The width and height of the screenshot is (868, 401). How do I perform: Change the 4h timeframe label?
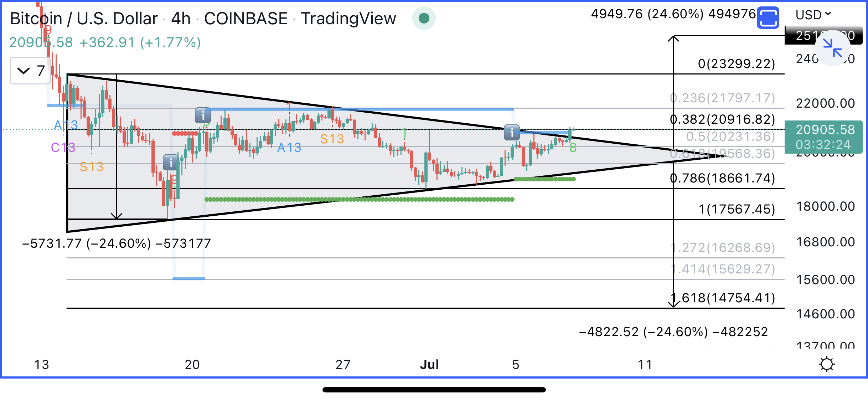181,18
